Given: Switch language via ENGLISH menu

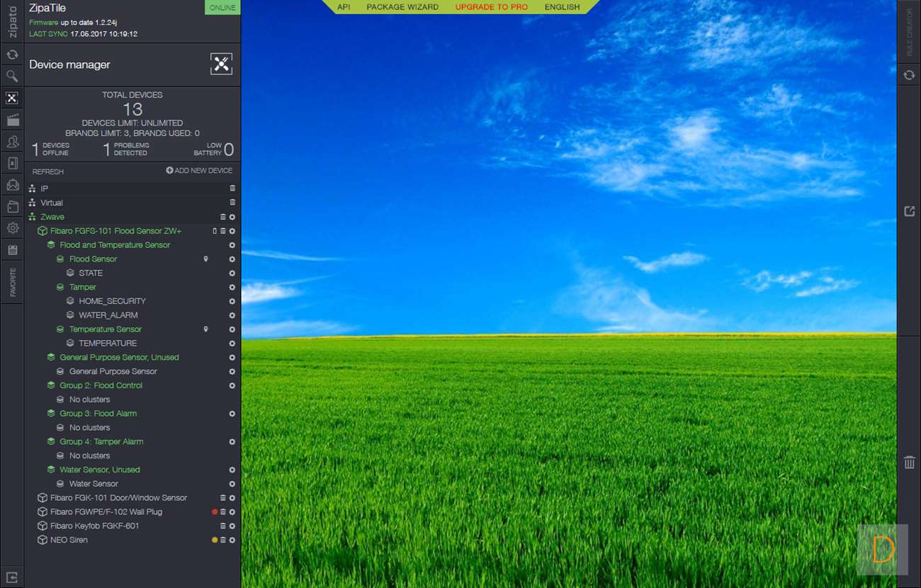Looking at the screenshot, I should click(x=562, y=7).
